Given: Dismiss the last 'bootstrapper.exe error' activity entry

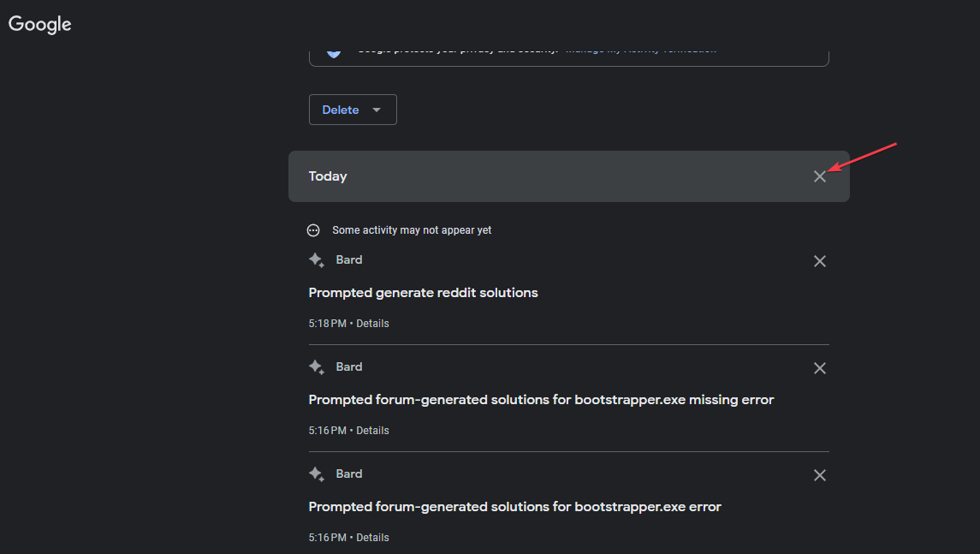Looking at the screenshot, I should (819, 475).
